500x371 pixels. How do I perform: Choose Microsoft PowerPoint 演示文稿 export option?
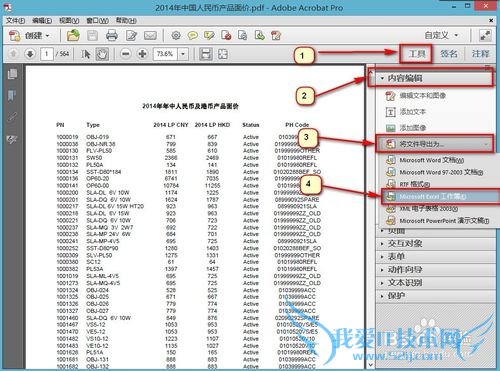[x=437, y=221]
